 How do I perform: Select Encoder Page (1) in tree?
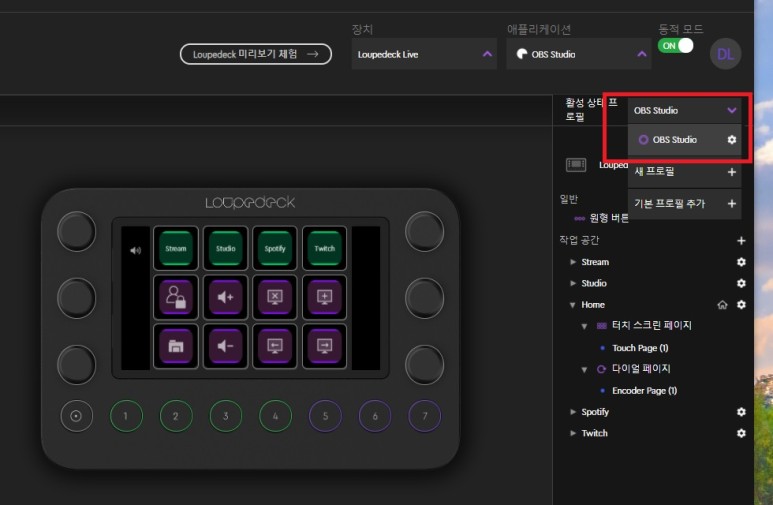coord(644,391)
